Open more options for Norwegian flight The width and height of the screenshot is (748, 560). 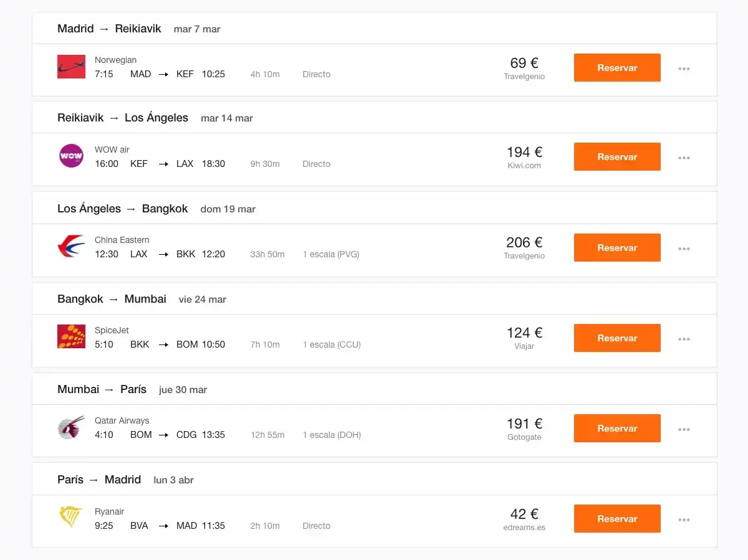tap(684, 69)
